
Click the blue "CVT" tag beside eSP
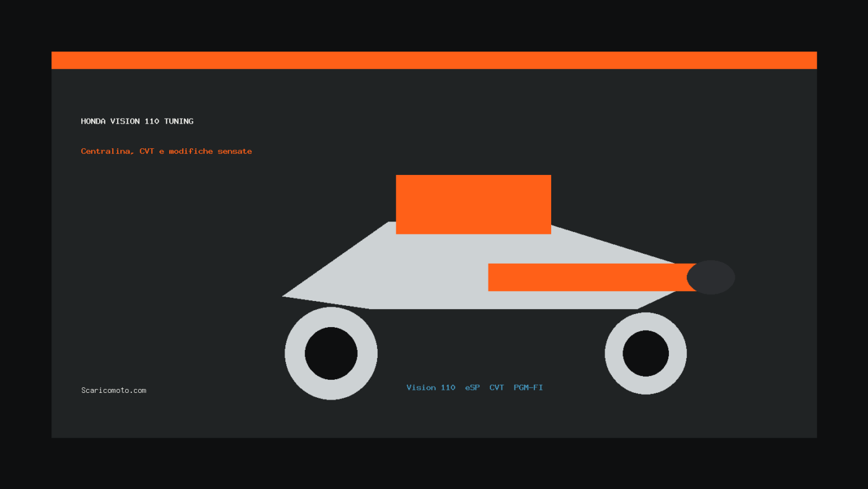(497, 387)
